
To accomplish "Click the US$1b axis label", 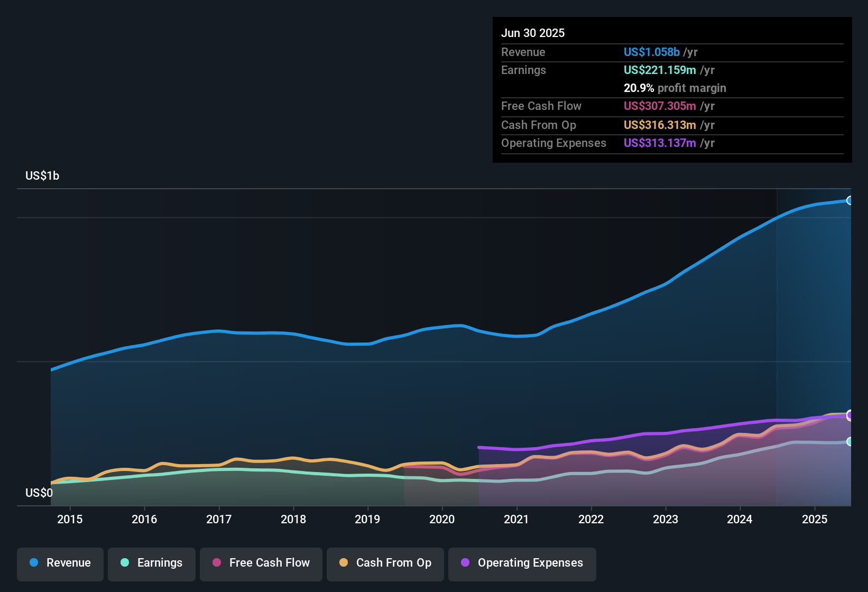I will point(42,175).
